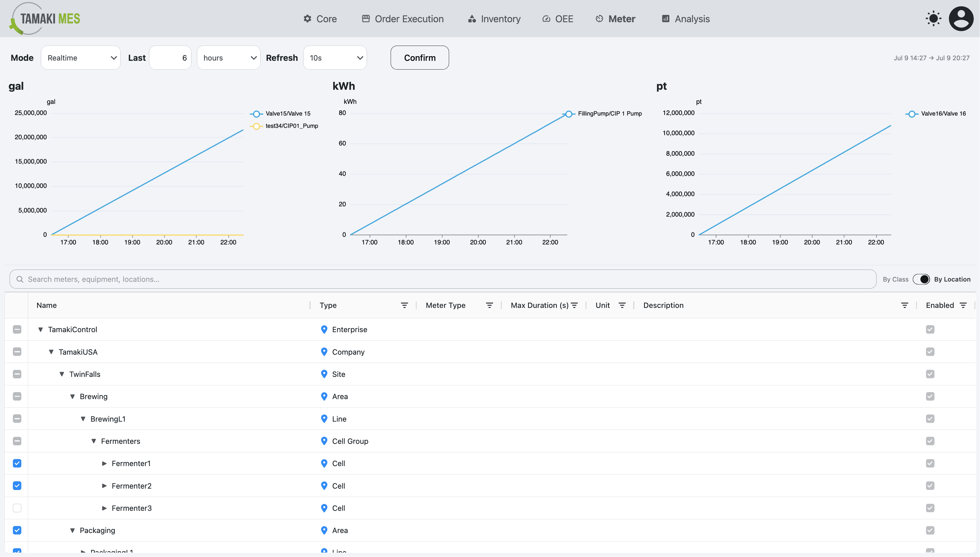980x557 pixels.
Task: Click the search magnifier icon
Action: pyautogui.click(x=20, y=279)
